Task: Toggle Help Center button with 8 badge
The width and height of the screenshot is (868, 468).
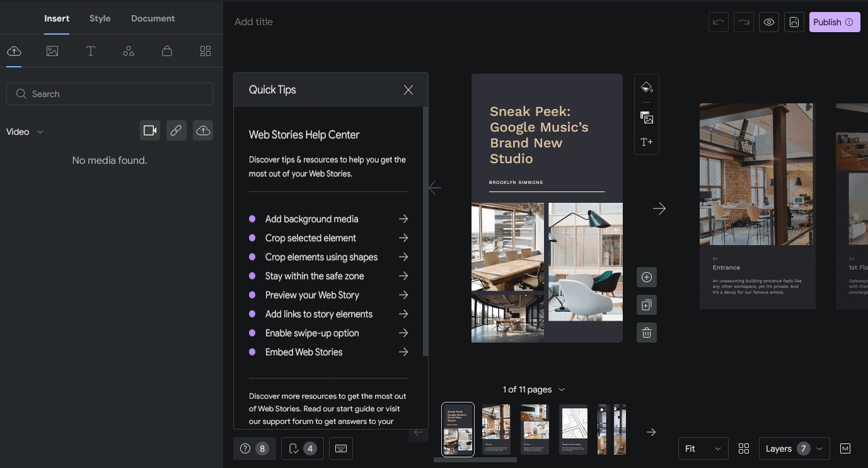Action: (x=255, y=448)
